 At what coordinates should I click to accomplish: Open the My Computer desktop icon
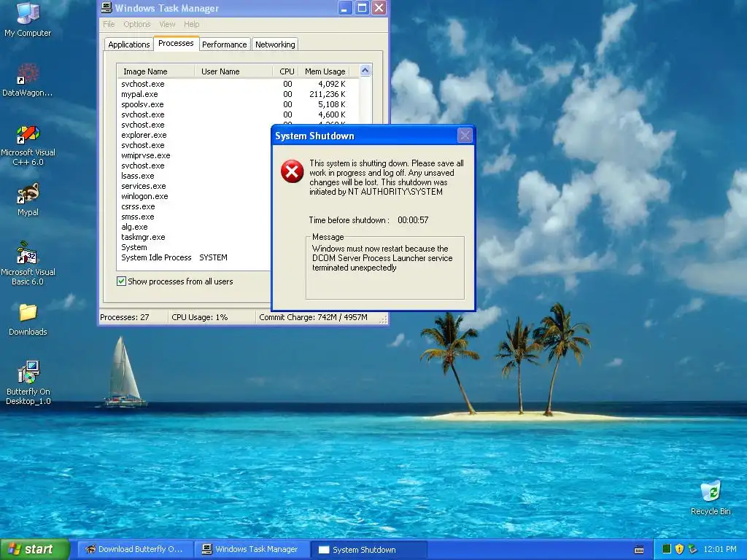(x=28, y=20)
